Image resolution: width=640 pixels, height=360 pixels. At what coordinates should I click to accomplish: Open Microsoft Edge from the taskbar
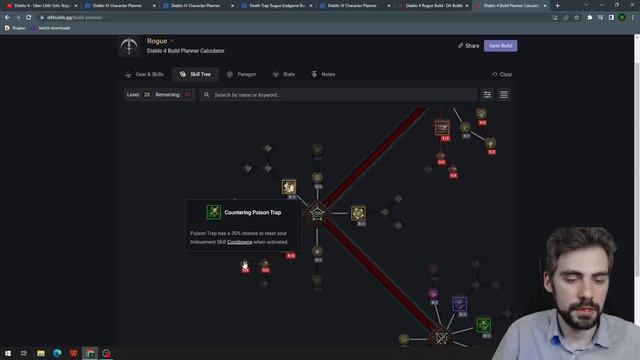pyautogui.click(x=57, y=353)
